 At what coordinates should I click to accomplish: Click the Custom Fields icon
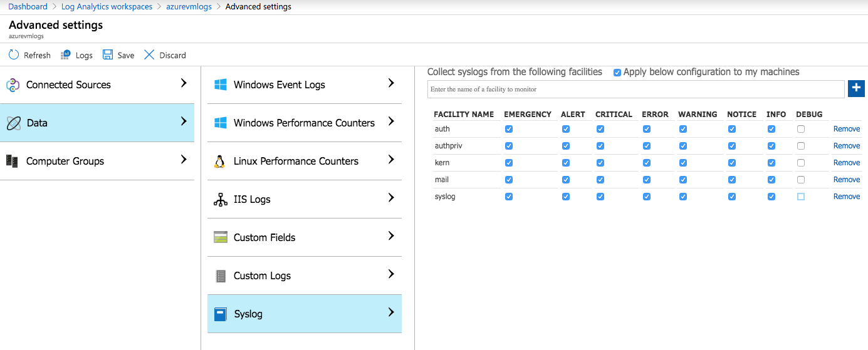point(220,237)
